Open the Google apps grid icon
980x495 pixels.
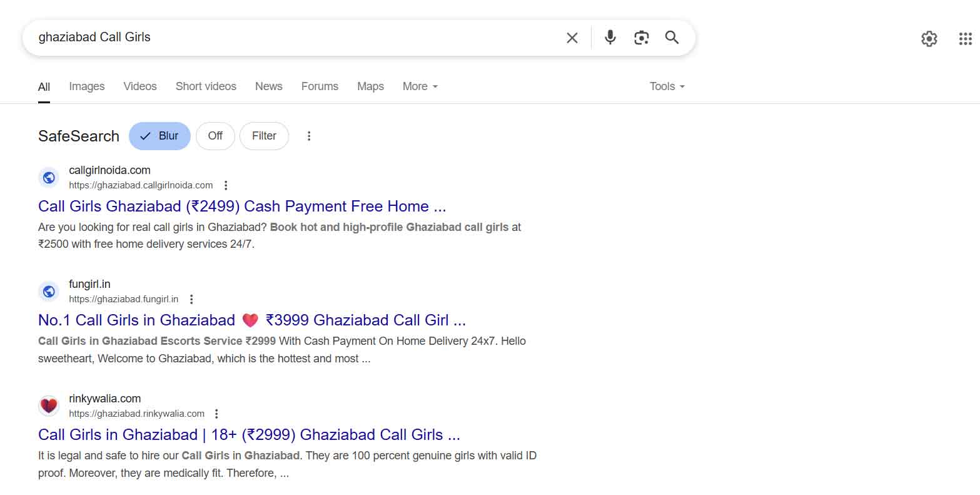[x=965, y=39]
